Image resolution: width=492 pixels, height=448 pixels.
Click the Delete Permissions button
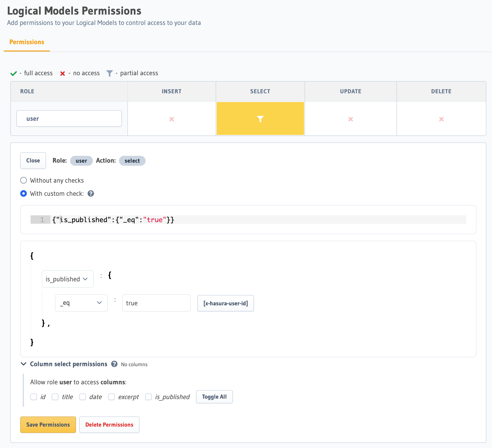[109, 424]
